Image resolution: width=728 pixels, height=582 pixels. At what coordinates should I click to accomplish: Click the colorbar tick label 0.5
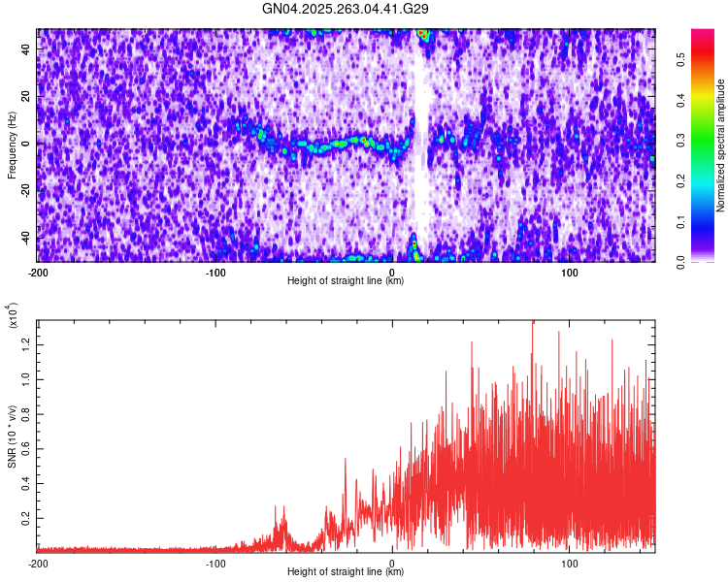point(680,58)
